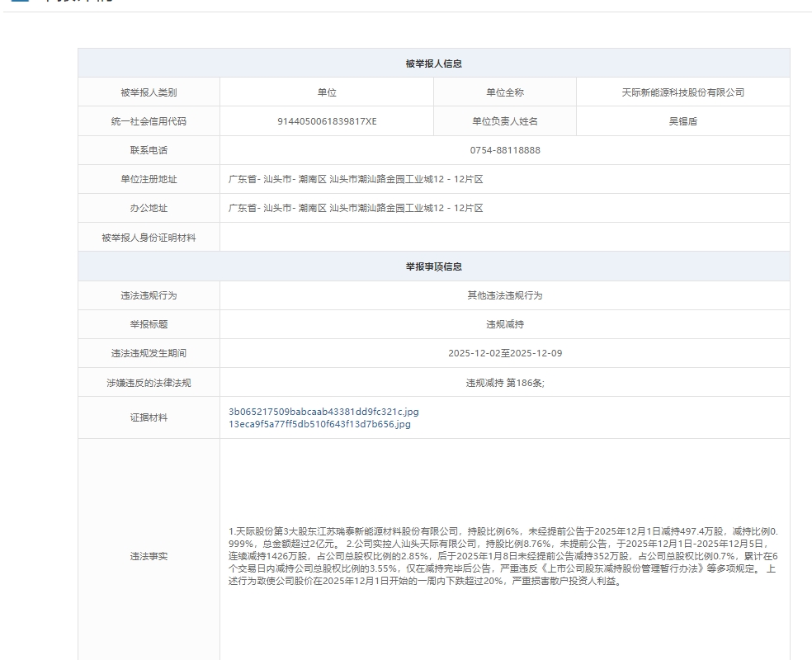Click the 违法违规发生期间 label
This screenshot has height=660, width=812.
pyautogui.click(x=149, y=354)
